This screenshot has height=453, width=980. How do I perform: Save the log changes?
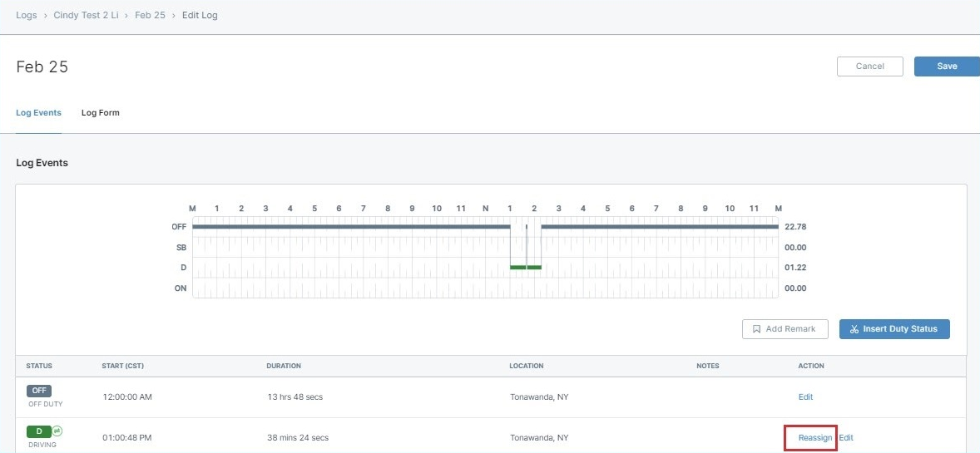point(947,66)
